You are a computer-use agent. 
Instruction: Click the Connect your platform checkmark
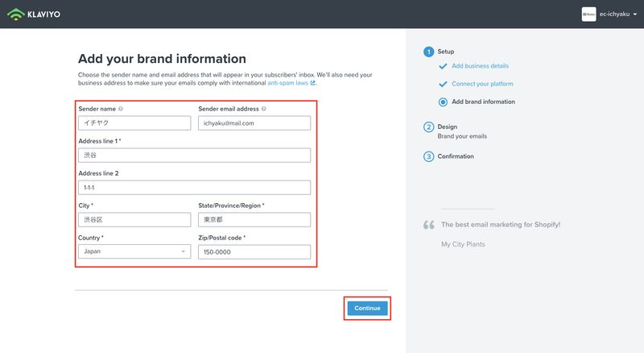click(443, 84)
